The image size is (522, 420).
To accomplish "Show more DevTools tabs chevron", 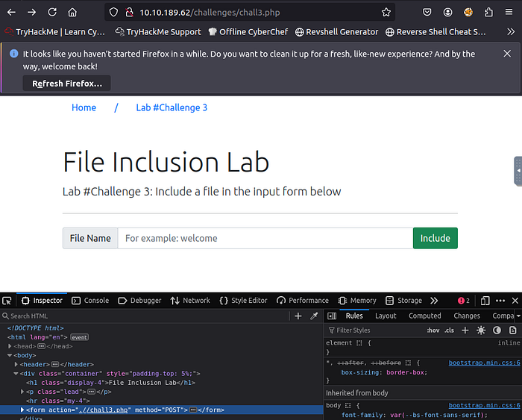I will [434, 301].
